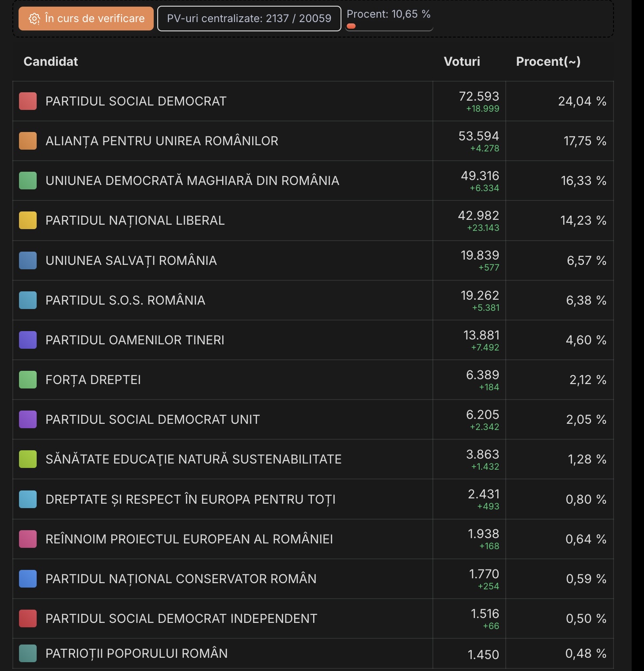Click the "În curs de verificare" status button

coord(86,19)
